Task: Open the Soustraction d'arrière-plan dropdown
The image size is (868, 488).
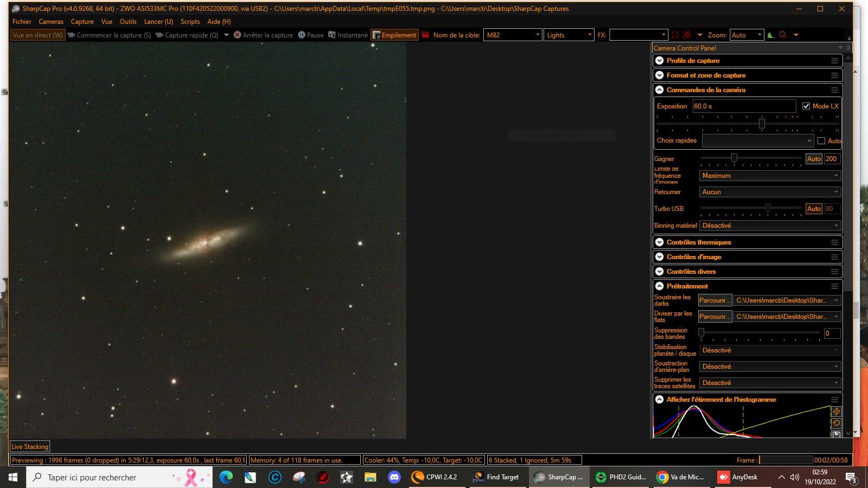Action: (770, 367)
